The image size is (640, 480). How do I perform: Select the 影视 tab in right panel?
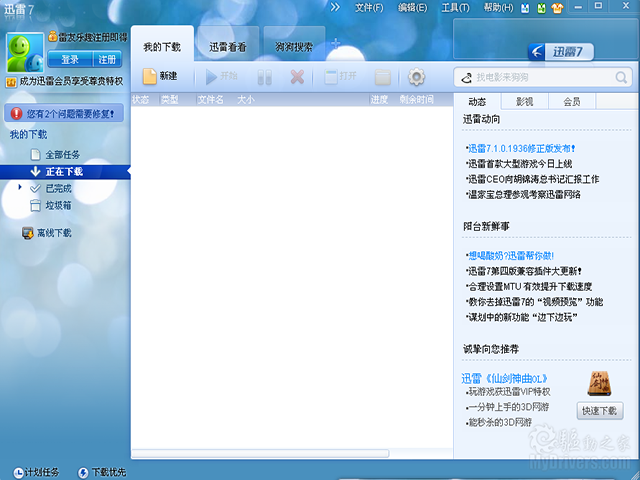point(524,101)
